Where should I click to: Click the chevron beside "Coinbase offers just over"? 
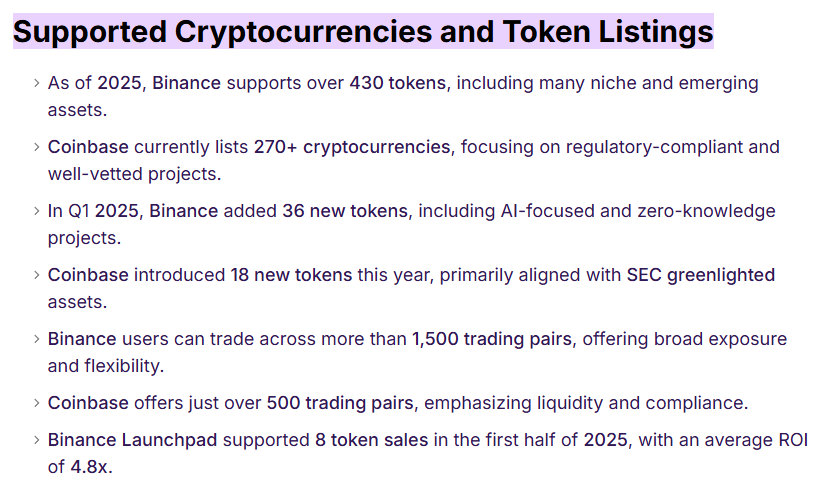pyautogui.click(x=37, y=403)
